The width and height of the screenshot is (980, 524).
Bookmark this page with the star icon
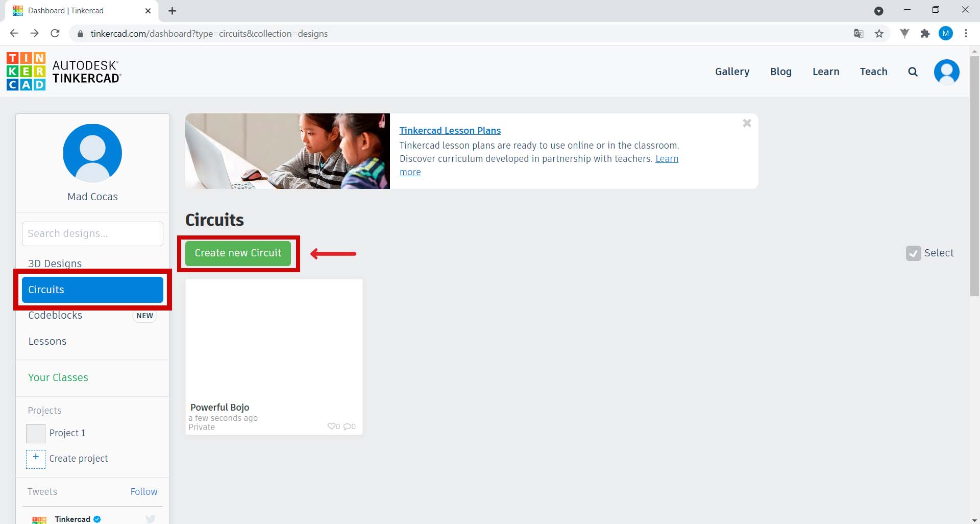click(879, 34)
